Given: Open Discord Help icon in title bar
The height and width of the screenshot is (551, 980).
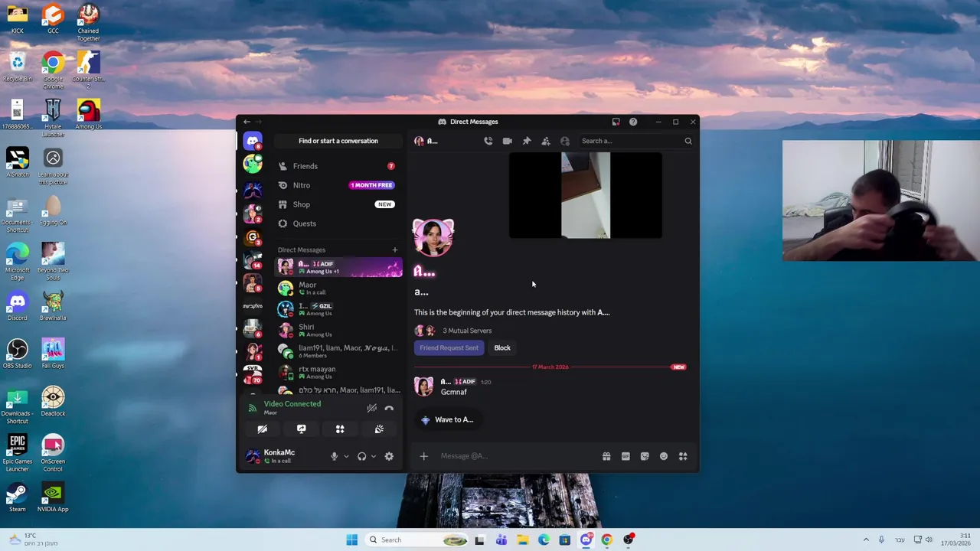Looking at the screenshot, I should pyautogui.click(x=633, y=122).
